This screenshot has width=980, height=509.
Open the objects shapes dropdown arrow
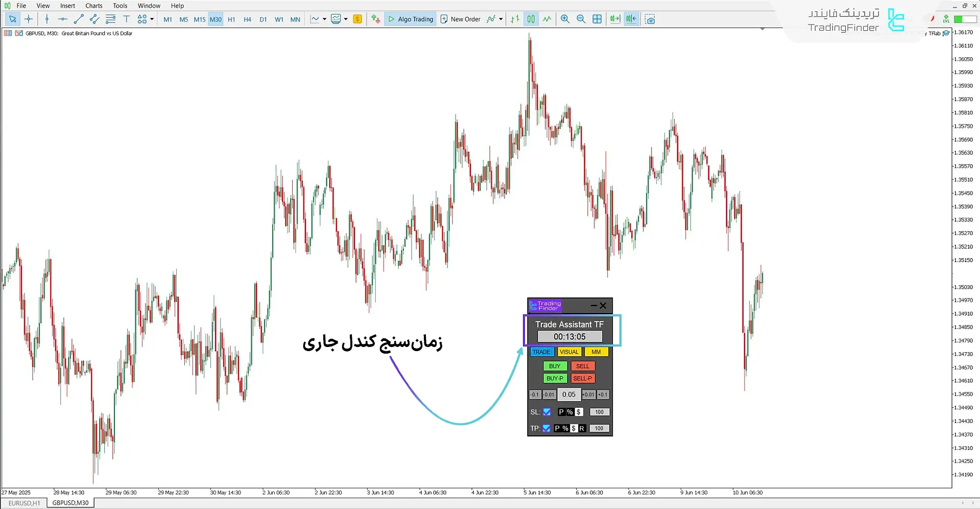click(152, 19)
